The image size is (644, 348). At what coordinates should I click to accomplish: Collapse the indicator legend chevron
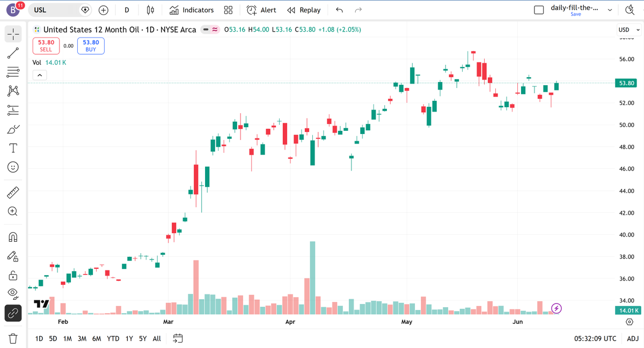[x=40, y=76]
